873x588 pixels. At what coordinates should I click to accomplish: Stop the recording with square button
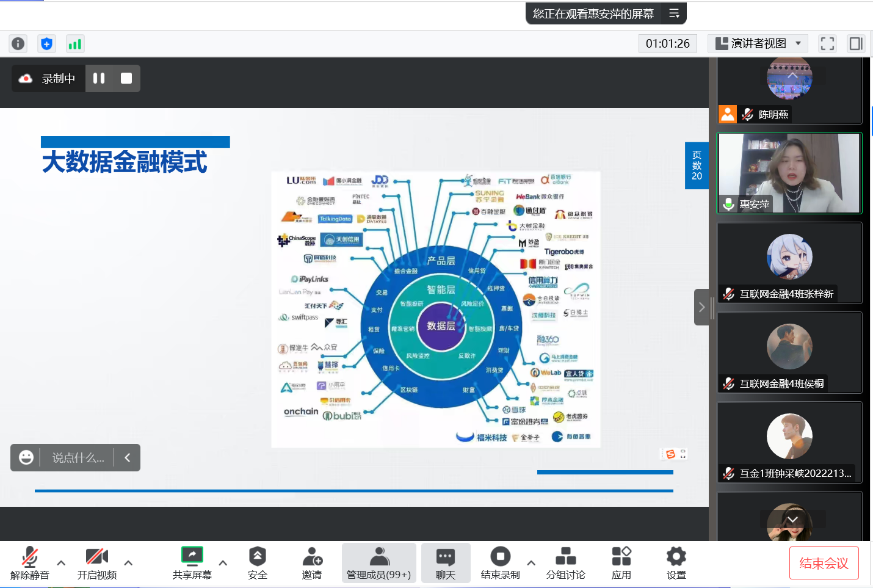[x=126, y=78]
